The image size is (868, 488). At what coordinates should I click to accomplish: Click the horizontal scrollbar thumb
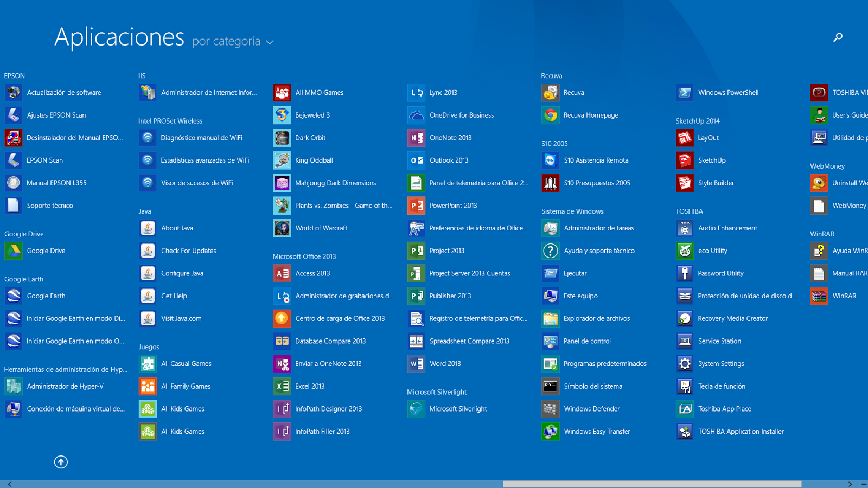click(652, 484)
